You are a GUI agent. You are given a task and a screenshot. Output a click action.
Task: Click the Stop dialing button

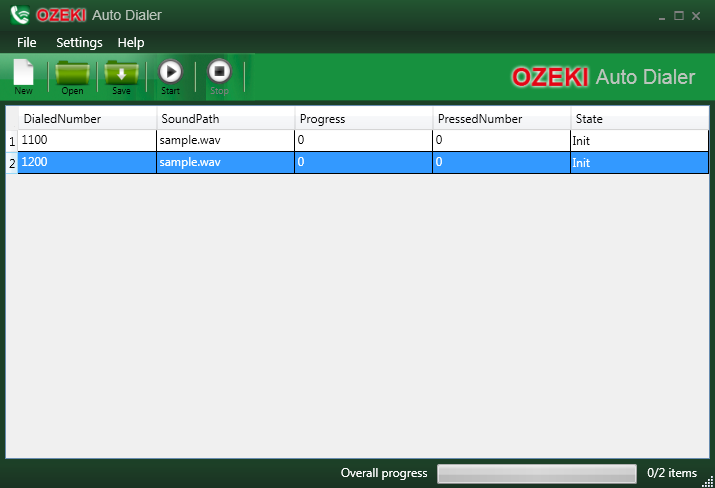[219, 77]
